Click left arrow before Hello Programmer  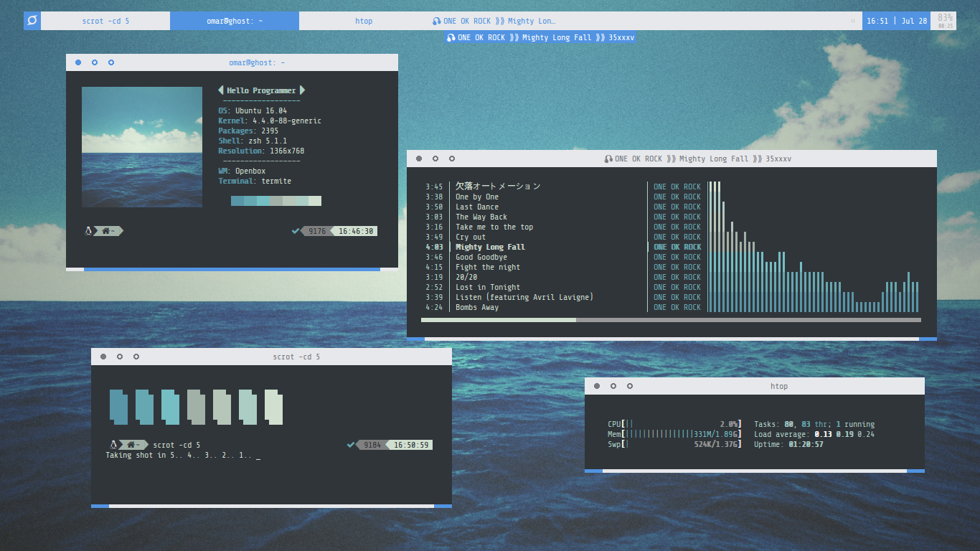coord(221,90)
